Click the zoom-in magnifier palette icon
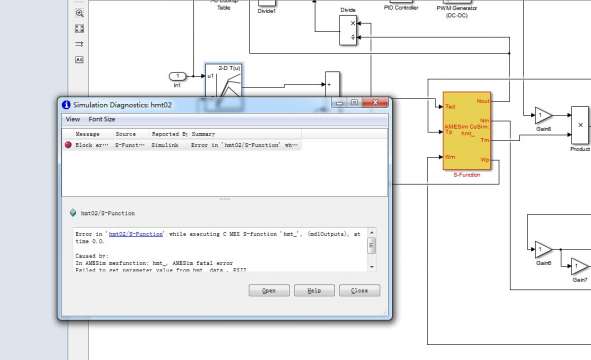Image resolution: width=591 pixels, height=360 pixels. 79,13
